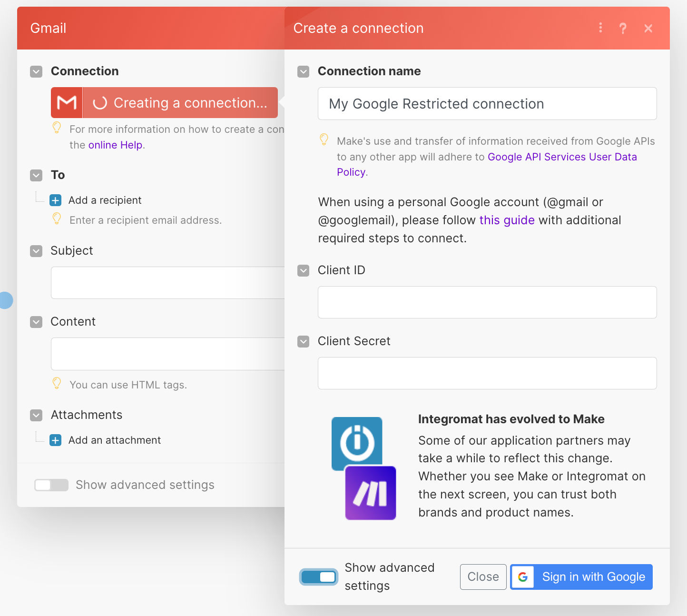Click 'Integromat has evolved to Make' heading
This screenshot has width=687, height=616.
point(511,419)
